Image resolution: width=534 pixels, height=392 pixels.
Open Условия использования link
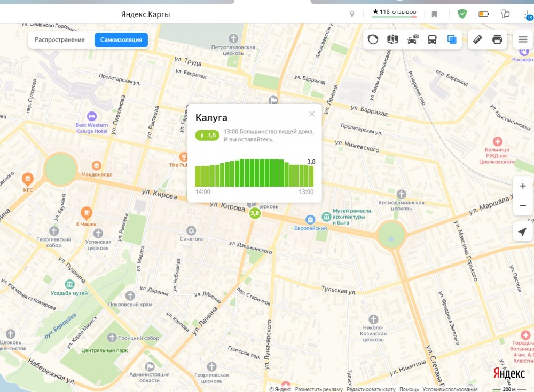(450, 389)
